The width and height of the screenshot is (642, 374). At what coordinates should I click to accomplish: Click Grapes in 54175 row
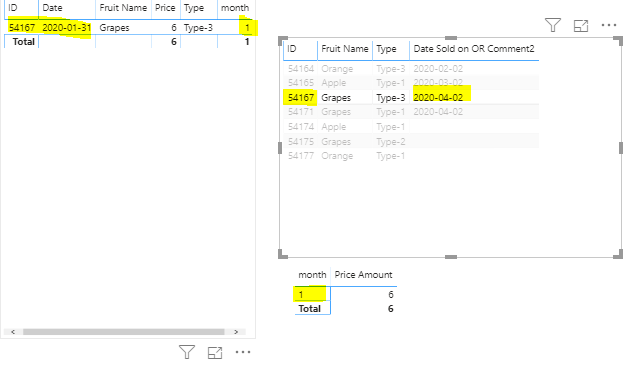[x=336, y=142]
